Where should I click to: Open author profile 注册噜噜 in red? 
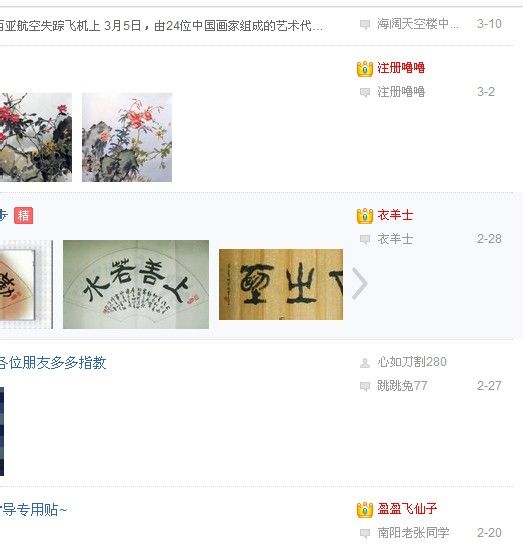[x=401, y=68]
